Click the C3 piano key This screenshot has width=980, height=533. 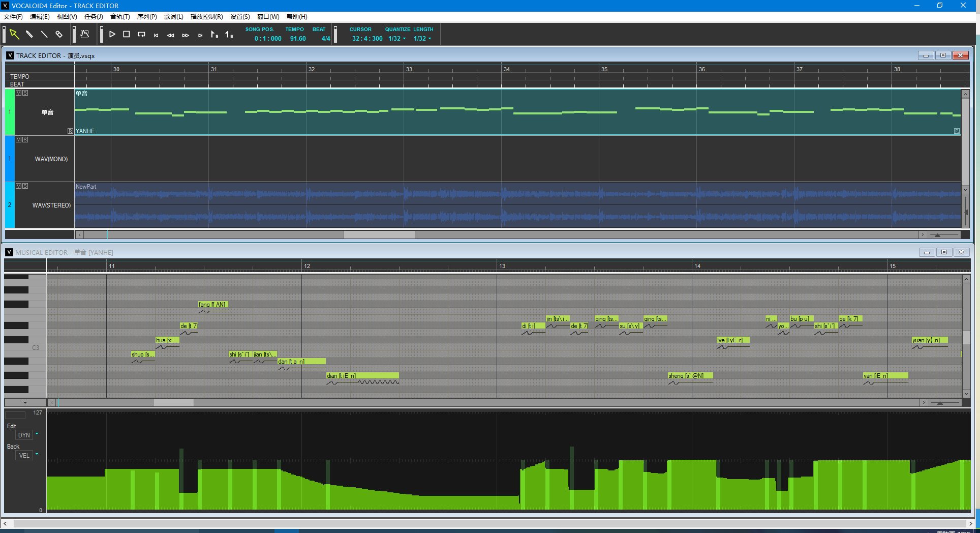25,348
